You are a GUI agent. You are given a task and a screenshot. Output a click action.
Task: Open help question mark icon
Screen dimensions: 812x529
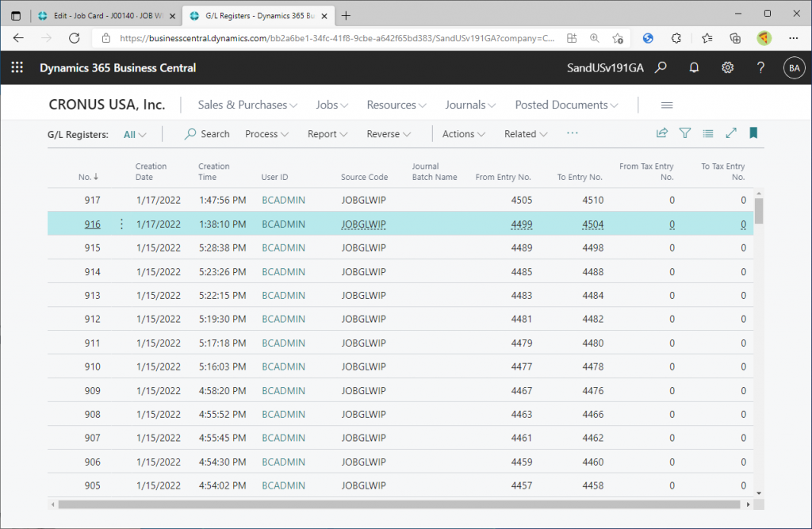click(x=760, y=67)
